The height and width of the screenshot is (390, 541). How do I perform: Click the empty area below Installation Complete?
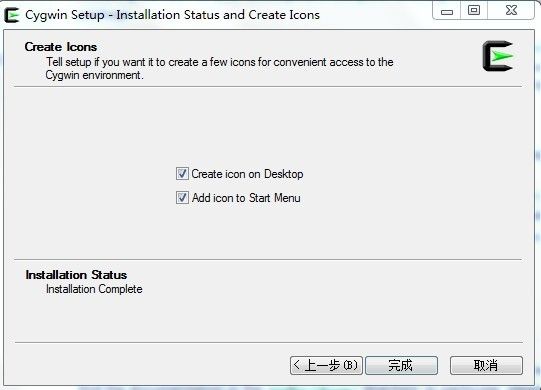[268, 319]
